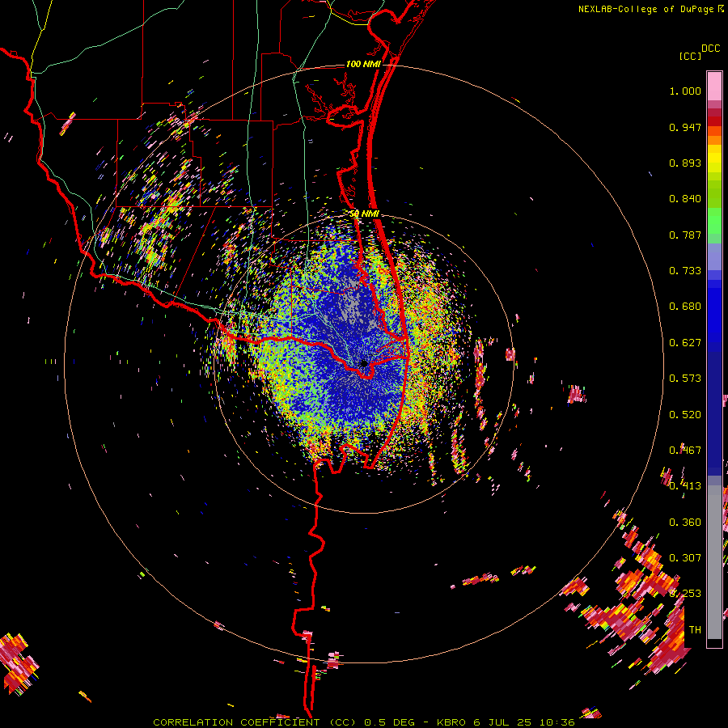Select the 0.520 scale value
Viewport: 728px width, 728px height.
(685, 415)
